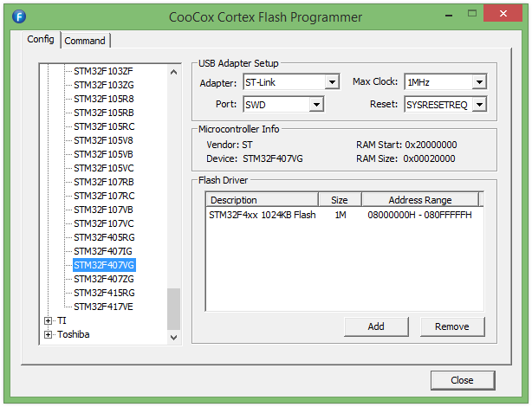Image resolution: width=532 pixels, height=407 pixels.
Task: Click the 1M size cell
Action: pos(341,215)
